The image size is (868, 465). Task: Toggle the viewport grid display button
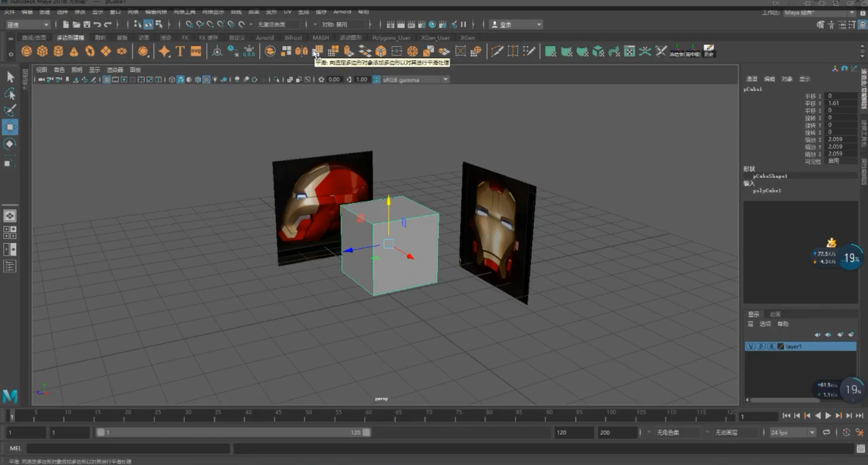coord(106,80)
